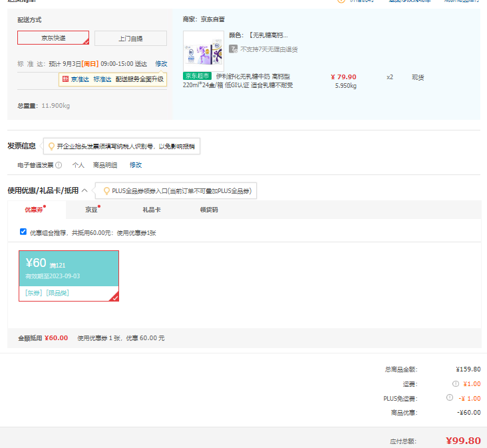This screenshot has height=448, width=487.
Task: Click 总商品金额 ¥159.80 value
Action: (468, 369)
